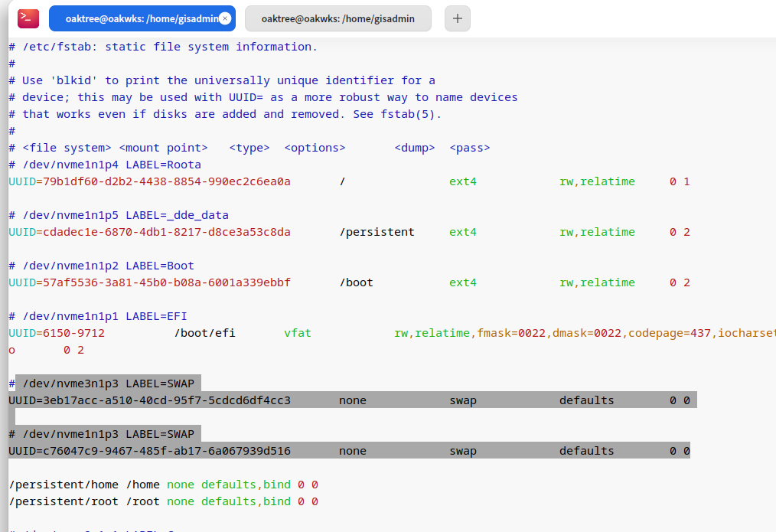Open a new terminal tab with plus button

click(458, 19)
